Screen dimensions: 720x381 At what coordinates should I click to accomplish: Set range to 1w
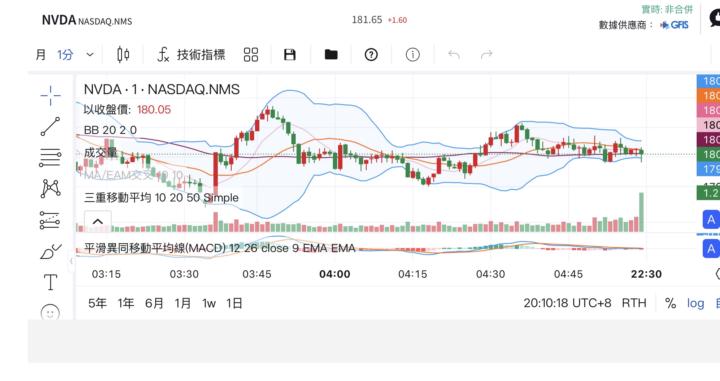click(209, 303)
